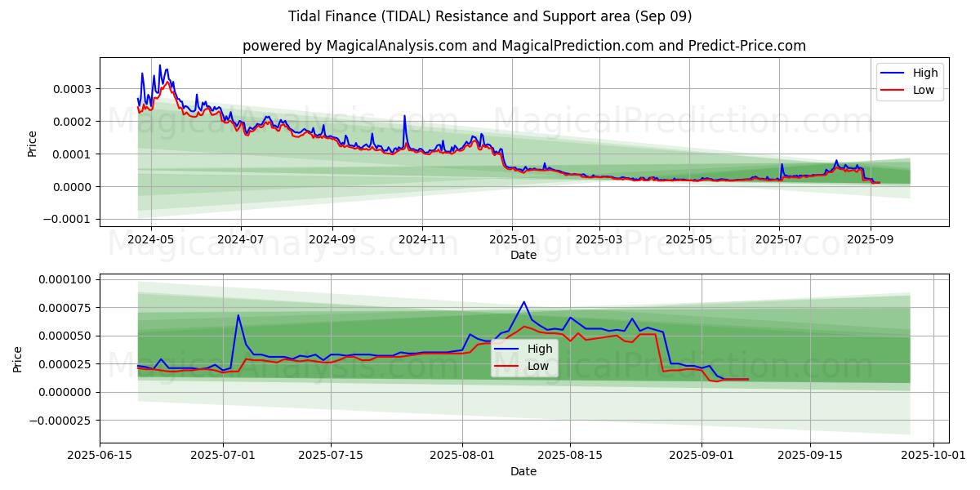Screen dimensions: 980x490
Task: Click the '2024-07' x-axis label in the top chart
Action: [240, 241]
